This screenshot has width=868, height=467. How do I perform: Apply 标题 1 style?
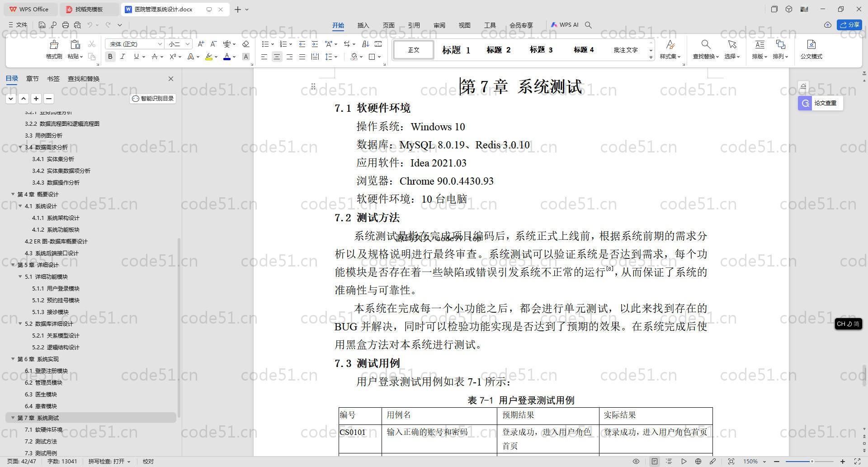click(x=456, y=50)
